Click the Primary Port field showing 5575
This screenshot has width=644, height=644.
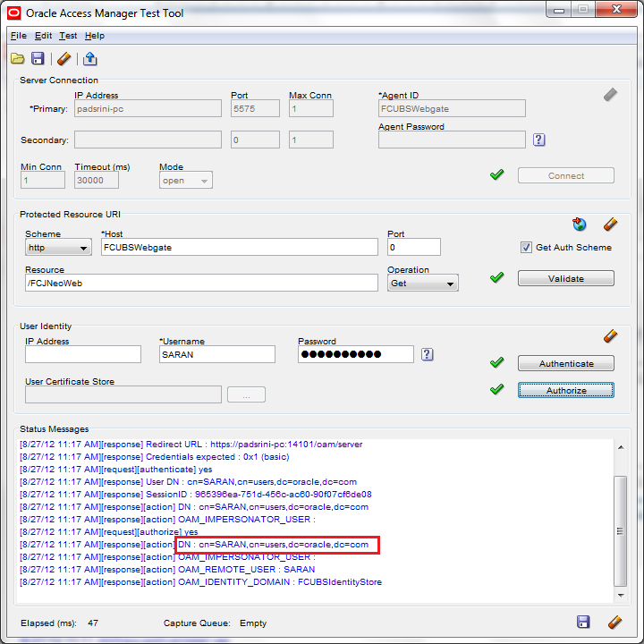255,108
